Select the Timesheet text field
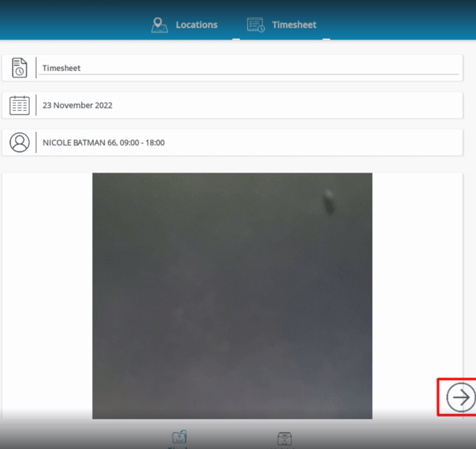The height and width of the screenshot is (449, 476). point(249,68)
